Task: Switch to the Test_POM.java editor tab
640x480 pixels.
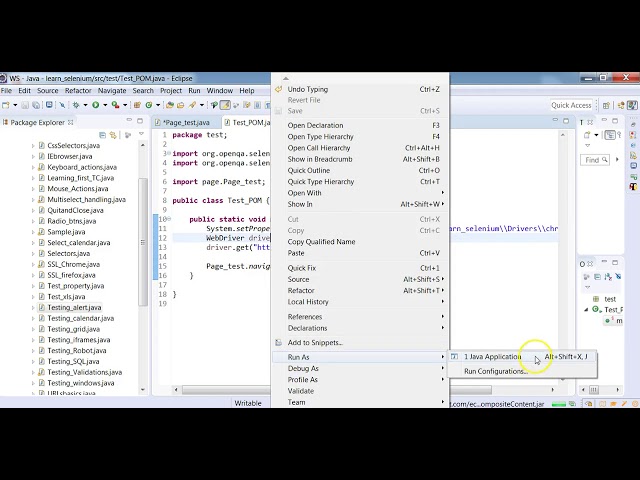Action: pyautogui.click(x=248, y=122)
